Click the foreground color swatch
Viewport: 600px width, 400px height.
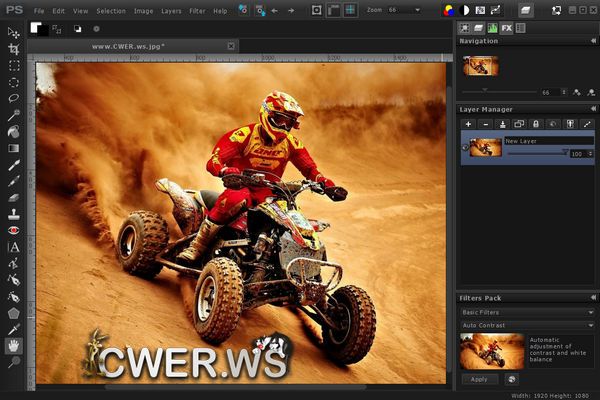point(35,27)
